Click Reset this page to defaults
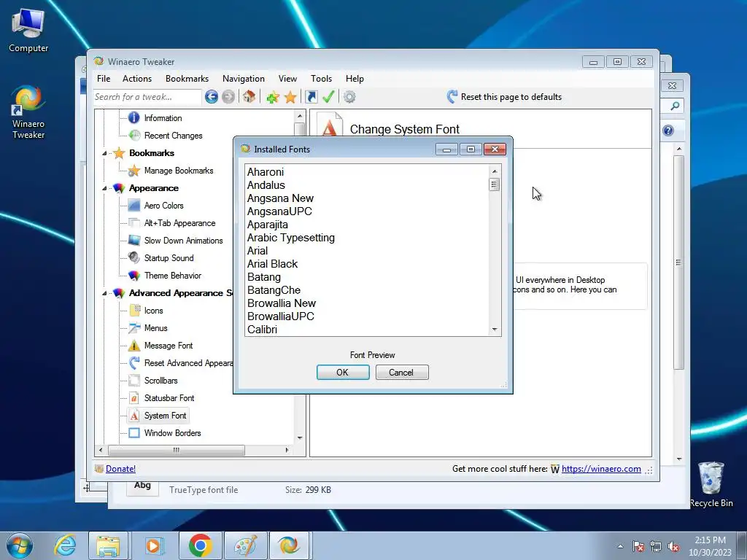Image resolution: width=747 pixels, height=560 pixels. click(x=505, y=97)
